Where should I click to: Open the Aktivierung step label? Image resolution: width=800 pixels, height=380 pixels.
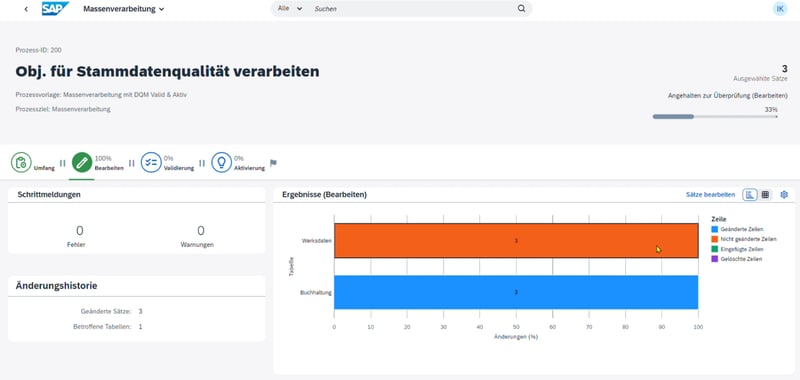(249, 168)
